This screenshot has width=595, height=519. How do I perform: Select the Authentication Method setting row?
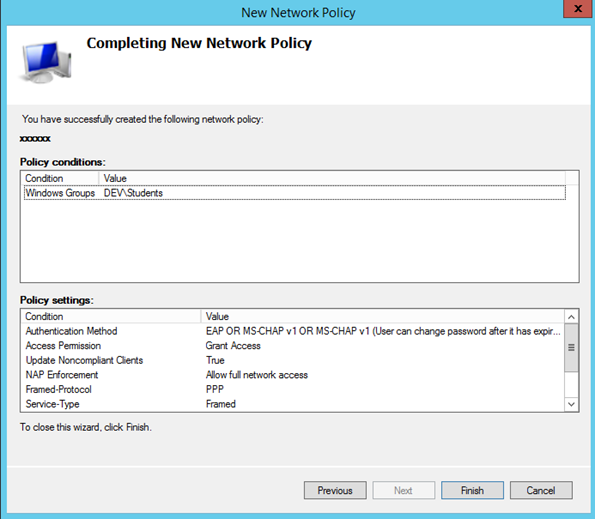pyautogui.click(x=293, y=331)
